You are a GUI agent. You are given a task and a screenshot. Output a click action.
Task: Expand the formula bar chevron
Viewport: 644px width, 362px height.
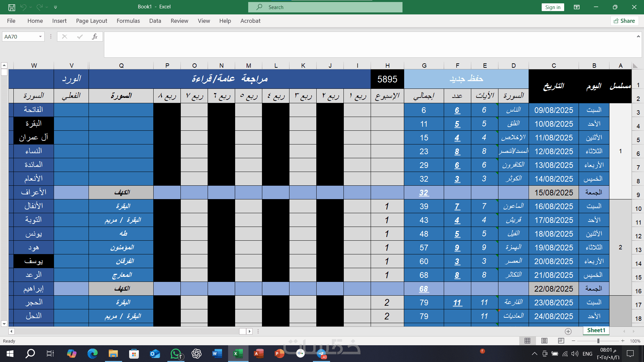point(638,36)
